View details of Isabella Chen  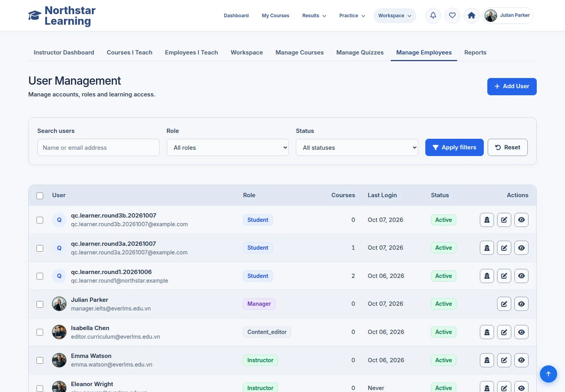[x=521, y=332]
